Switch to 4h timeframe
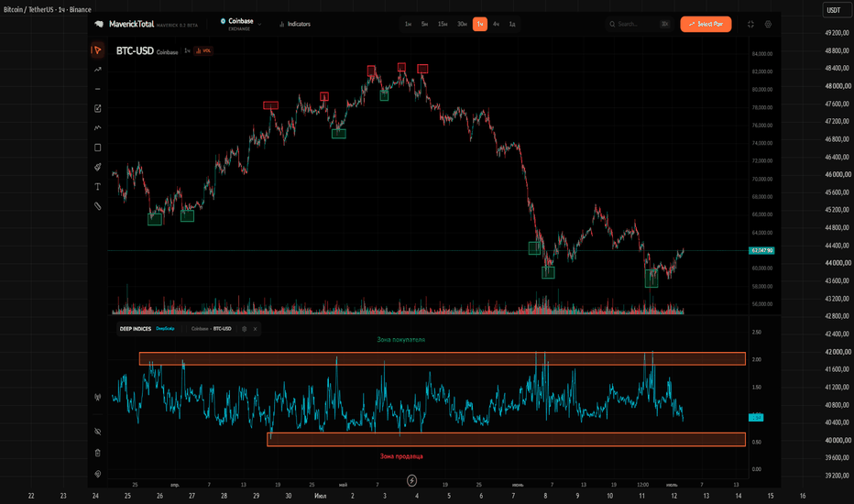 tap(496, 24)
